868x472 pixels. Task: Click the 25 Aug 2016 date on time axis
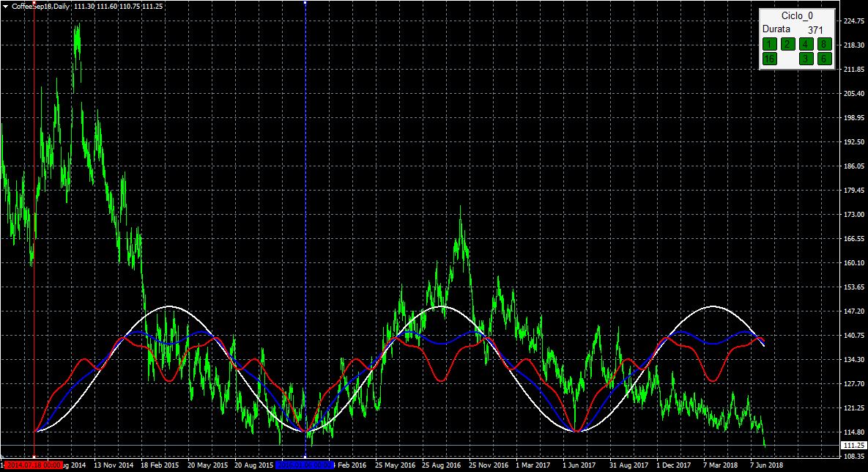pyautogui.click(x=441, y=465)
